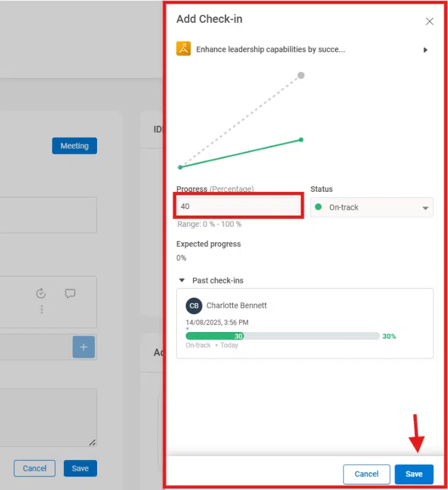Click the green 30% label

pos(389,336)
